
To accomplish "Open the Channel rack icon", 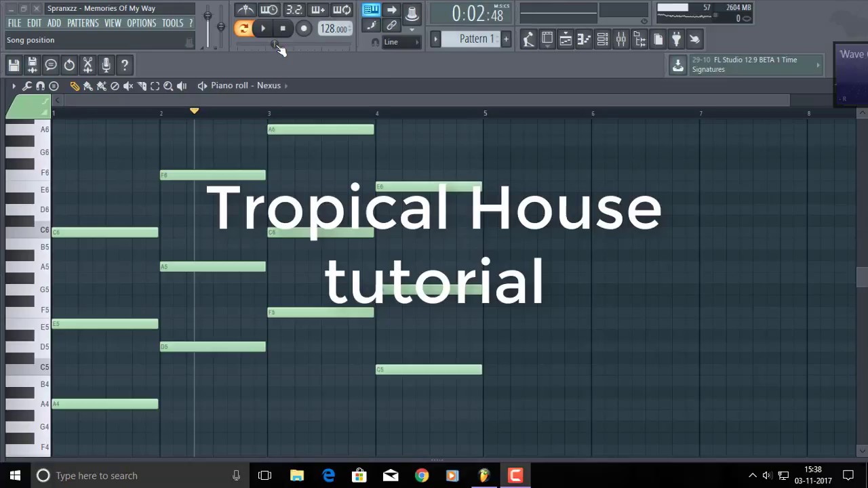I will [x=602, y=39].
